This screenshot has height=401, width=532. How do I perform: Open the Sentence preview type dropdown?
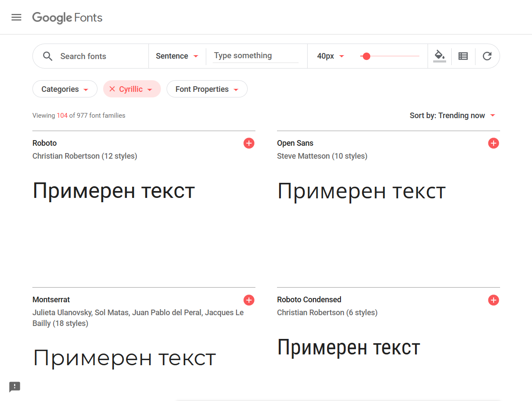(x=177, y=56)
